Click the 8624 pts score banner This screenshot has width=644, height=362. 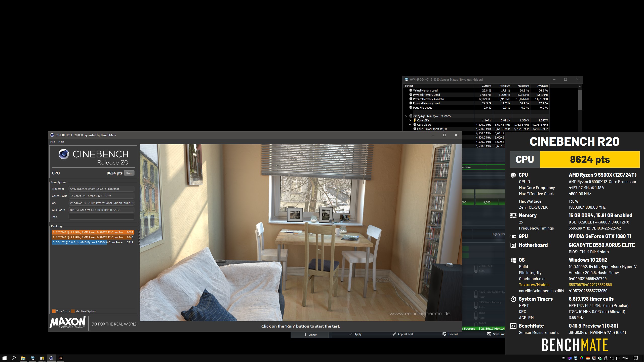pos(590,159)
